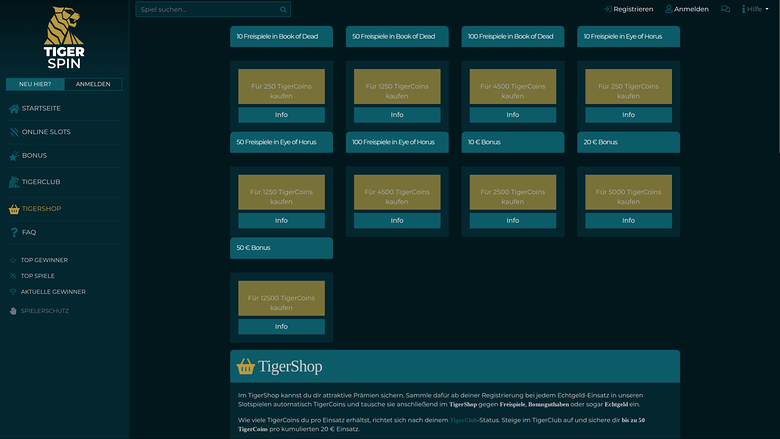The height and width of the screenshot is (439, 780).
Task: Open Info for 100 Freispiele Eye of Horus
Action: click(397, 220)
